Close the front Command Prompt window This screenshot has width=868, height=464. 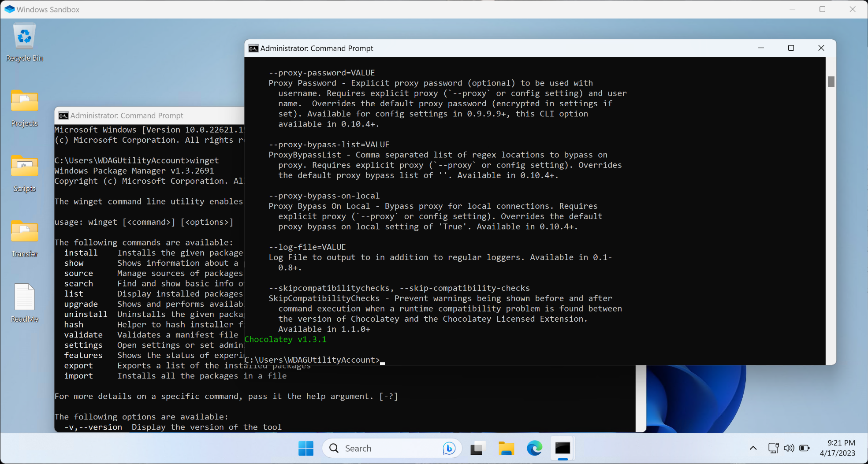click(821, 48)
